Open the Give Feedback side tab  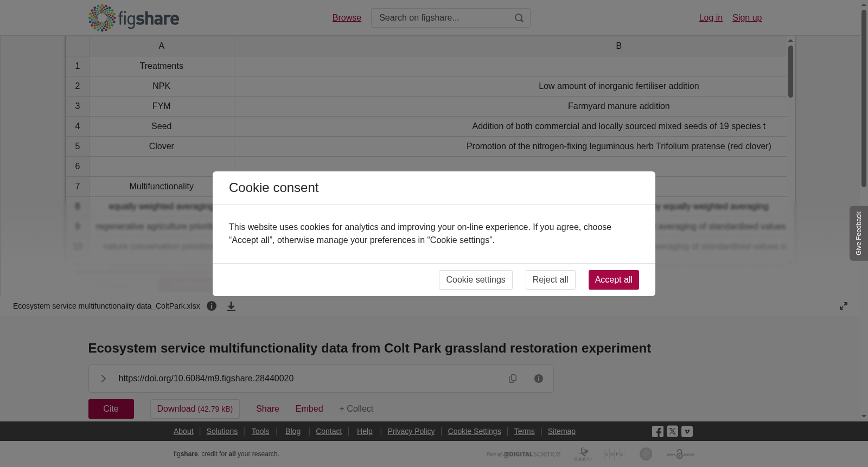[x=859, y=233]
